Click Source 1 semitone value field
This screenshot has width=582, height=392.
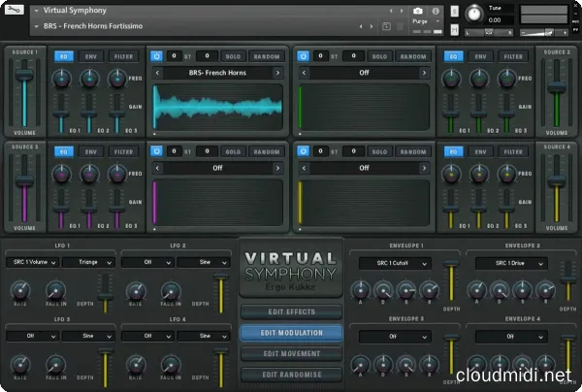pos(174,56)
